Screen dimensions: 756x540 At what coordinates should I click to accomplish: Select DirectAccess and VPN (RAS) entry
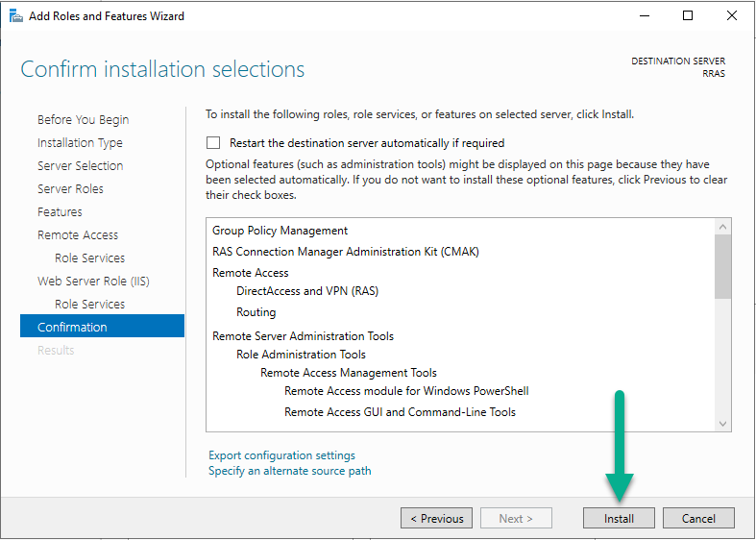pyautogui.click(x=307, y=291)
